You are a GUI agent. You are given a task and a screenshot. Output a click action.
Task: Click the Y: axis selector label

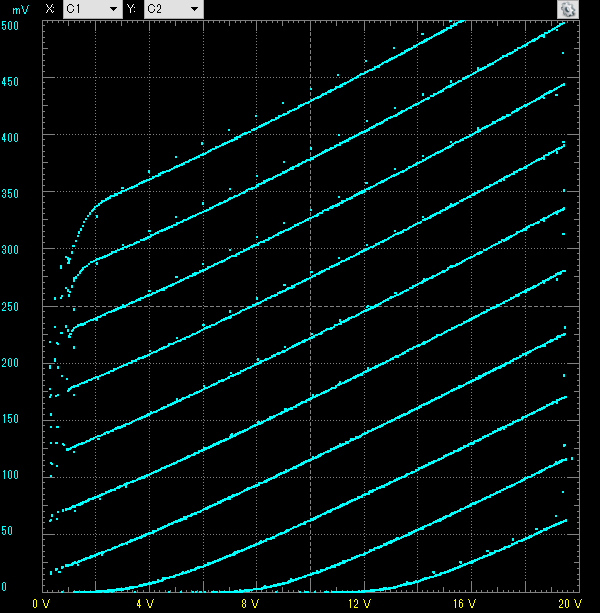[x=131, y=9]
